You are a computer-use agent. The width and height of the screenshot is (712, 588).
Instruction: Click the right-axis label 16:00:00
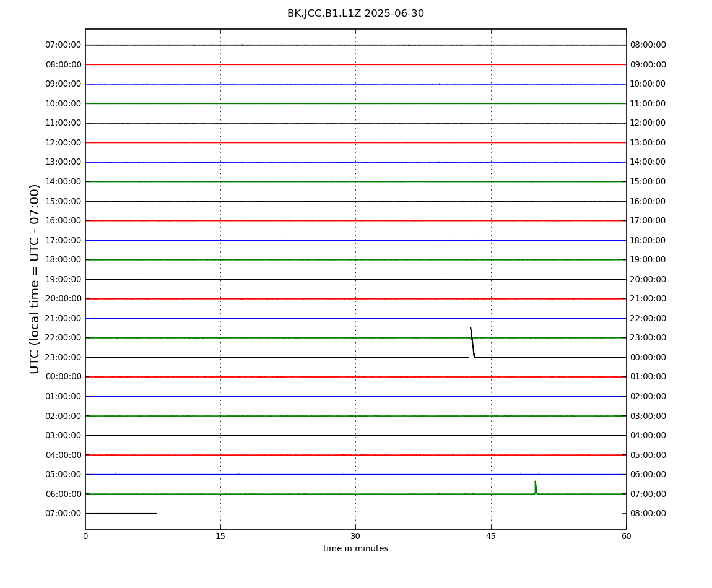coord(648,201)
